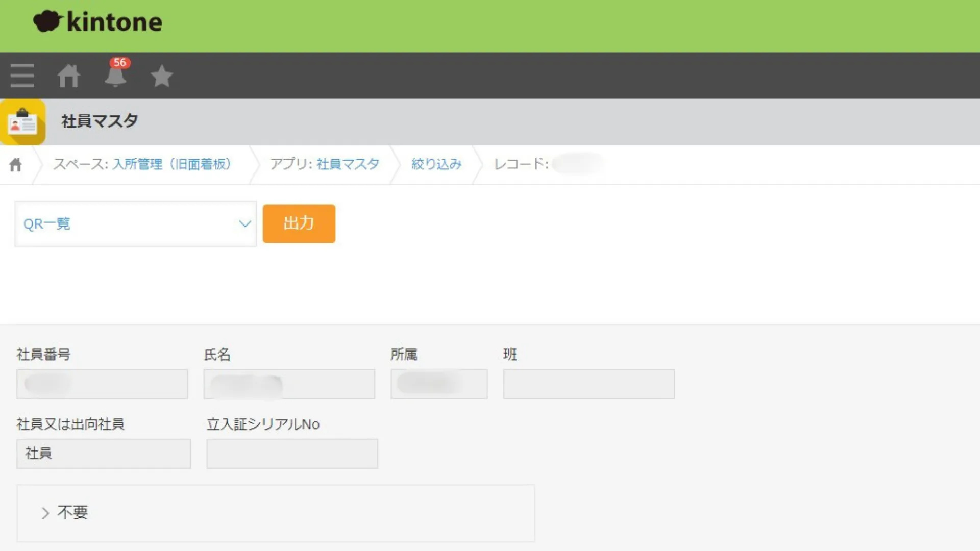The width and height of the screenshot is (980, 551).
Task: Open notifications bell with 56 badge
Action: (116, 75)
